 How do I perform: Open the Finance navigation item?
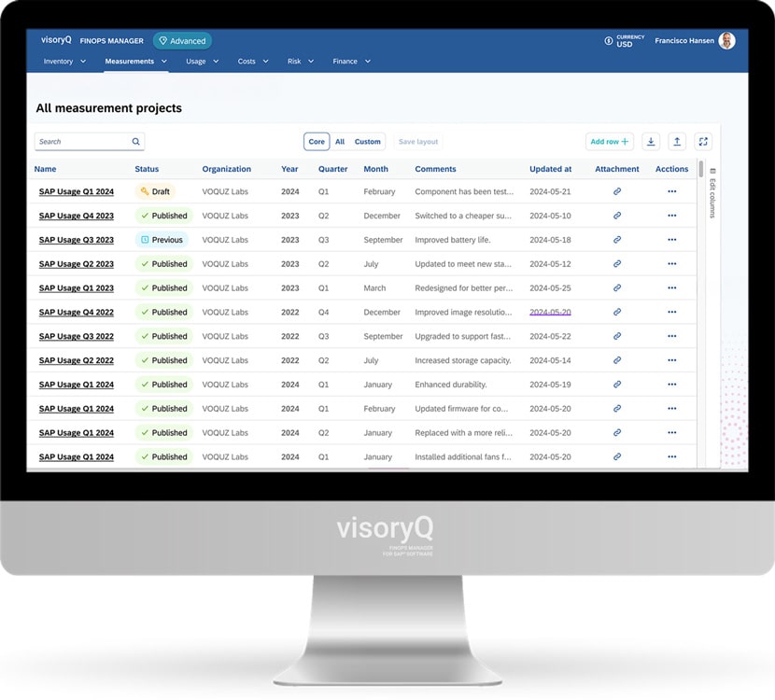(345, 62)
